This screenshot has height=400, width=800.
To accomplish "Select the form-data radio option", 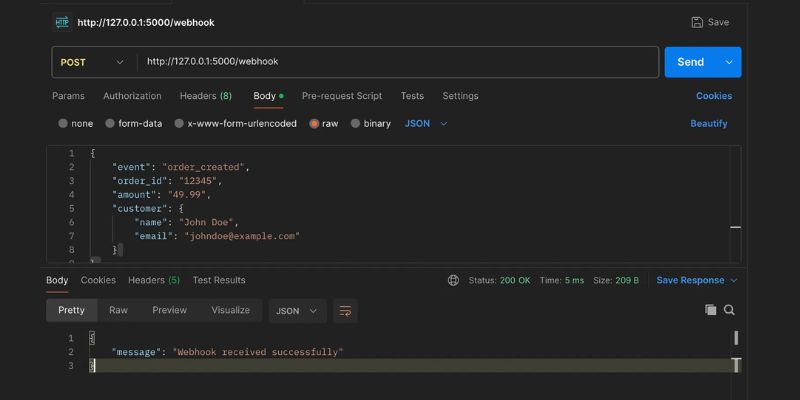I will [x=109, y=124].
